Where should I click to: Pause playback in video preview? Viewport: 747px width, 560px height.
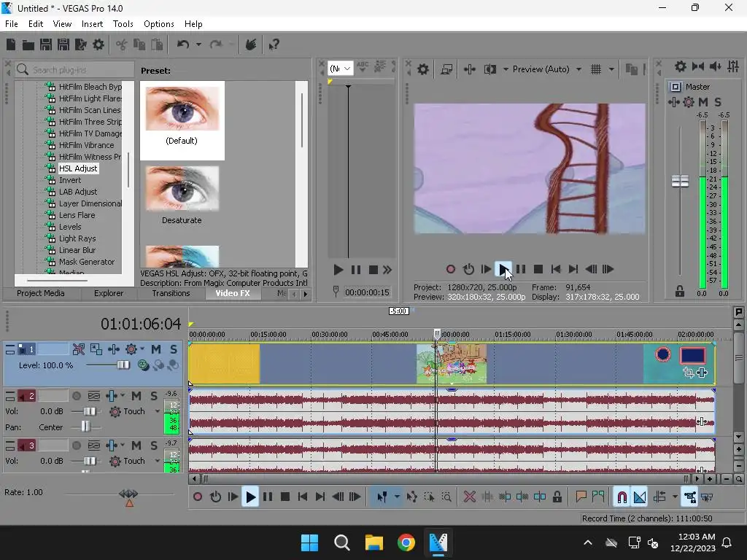pyautogui.click(x=521, y=270)
